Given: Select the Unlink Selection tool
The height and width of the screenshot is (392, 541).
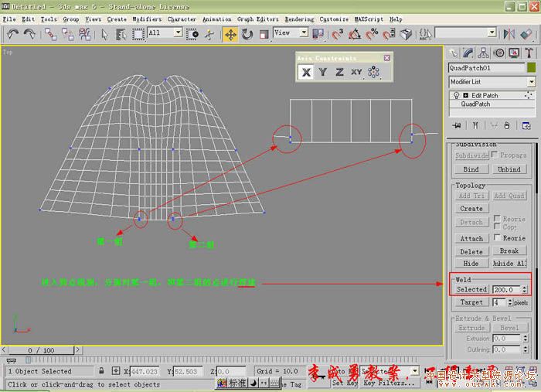Looking at the screenshot, I should click(68, 34).
